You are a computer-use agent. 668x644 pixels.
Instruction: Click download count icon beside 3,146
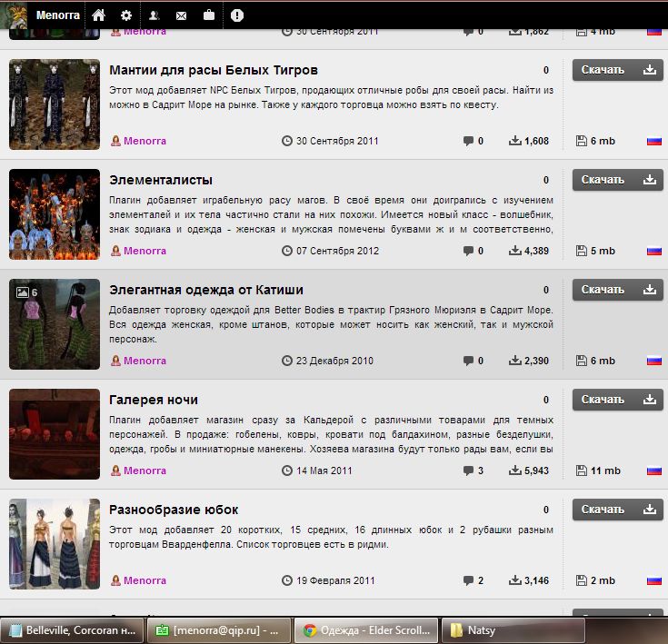(515, 580)
